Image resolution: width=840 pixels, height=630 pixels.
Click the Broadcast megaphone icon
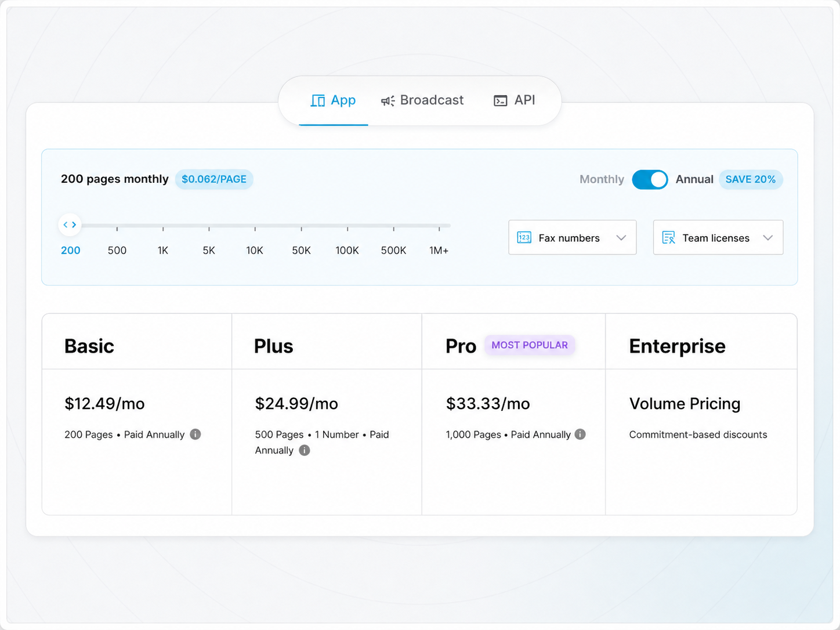point(388,101)
